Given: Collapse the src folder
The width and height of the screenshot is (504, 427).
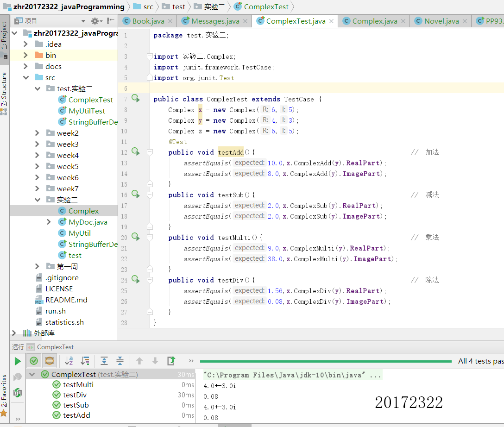Looking at the screenshot, I should coord(26,77).
